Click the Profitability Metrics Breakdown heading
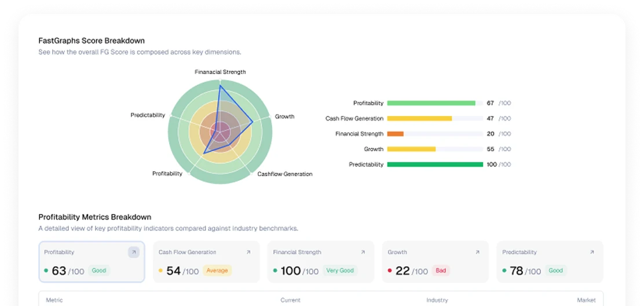Image resolution: width=644 pixels, height=306 pixels. coord(95,217)
